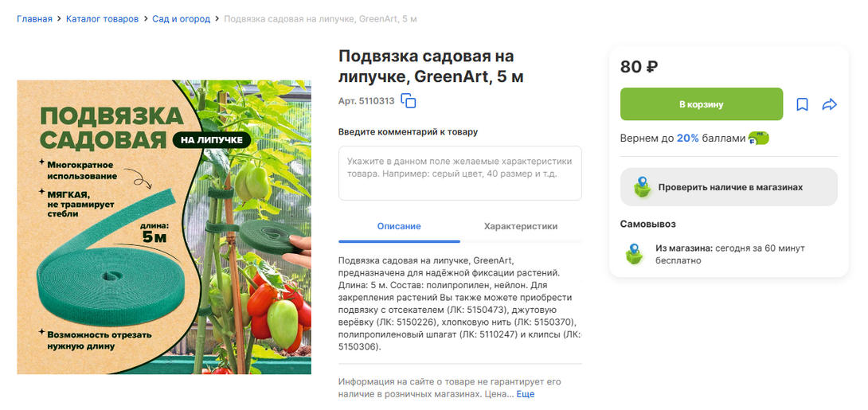Click the 'Самовывоз' heading
The height and width of the screenshot is (410, 868).
647,224
